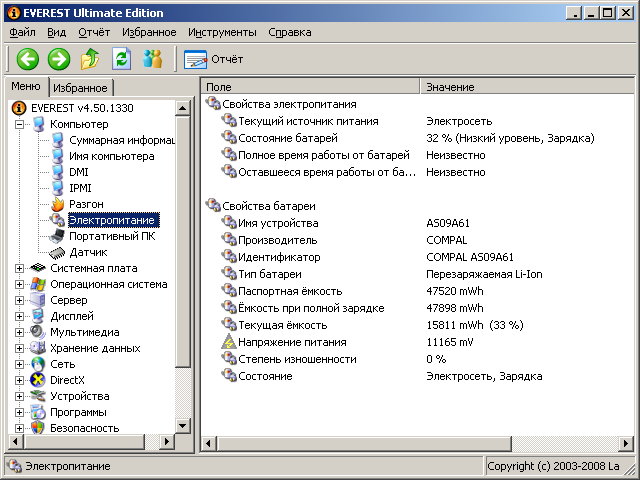The width and height of the screenshot is (640, 480).
Task: Open the Справка menu
Action: [290, 32]
